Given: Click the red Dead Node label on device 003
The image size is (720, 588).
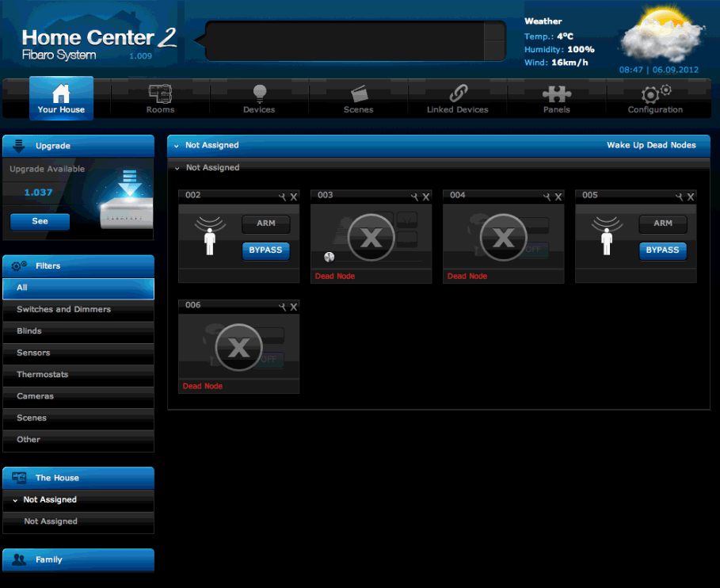Looking at the screenshot, I should [x=335, y=276].
